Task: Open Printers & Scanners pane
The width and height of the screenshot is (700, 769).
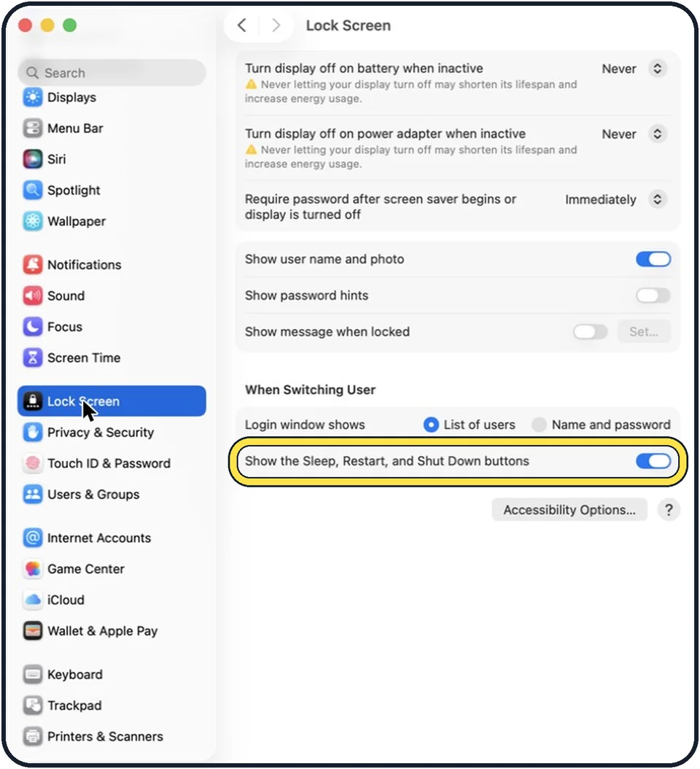Action: click(x=112, y=737)
